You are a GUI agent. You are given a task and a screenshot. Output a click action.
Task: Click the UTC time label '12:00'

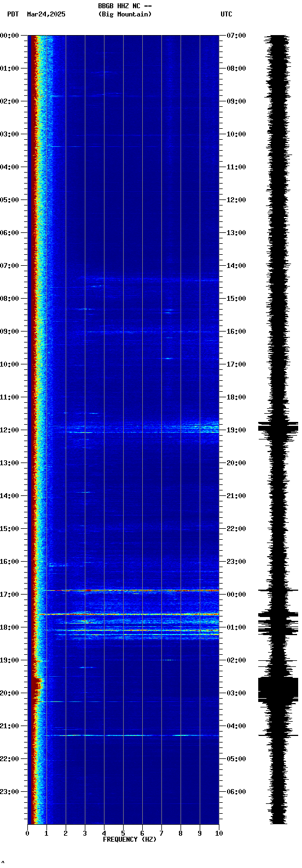point(236,200)
